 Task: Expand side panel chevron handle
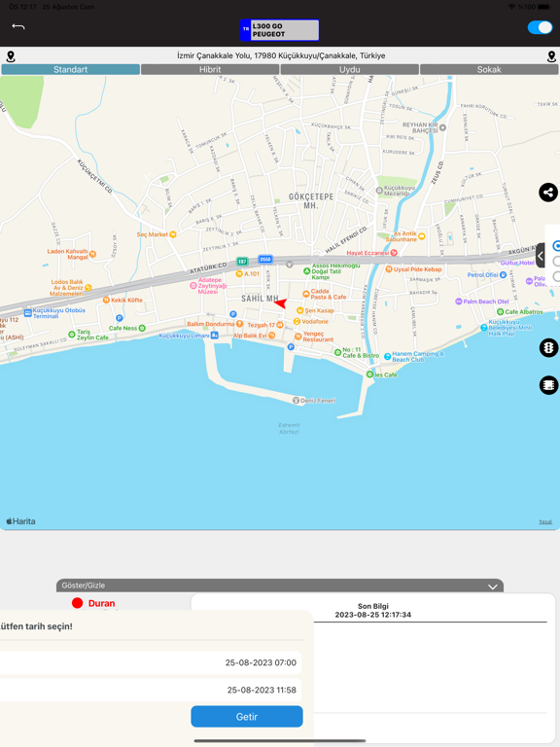click(x=540, y=256)
